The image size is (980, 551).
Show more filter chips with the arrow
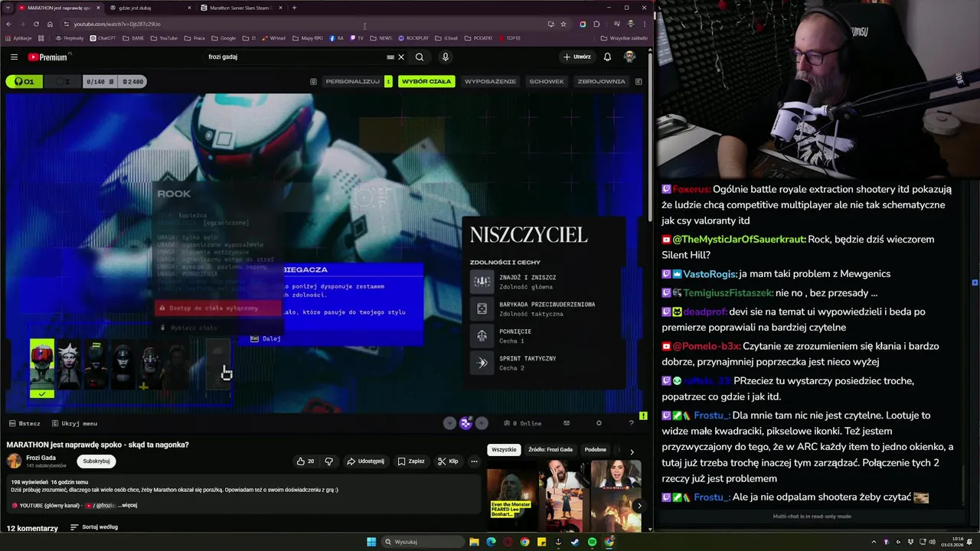pyautogui.click(x=632, y=451)
